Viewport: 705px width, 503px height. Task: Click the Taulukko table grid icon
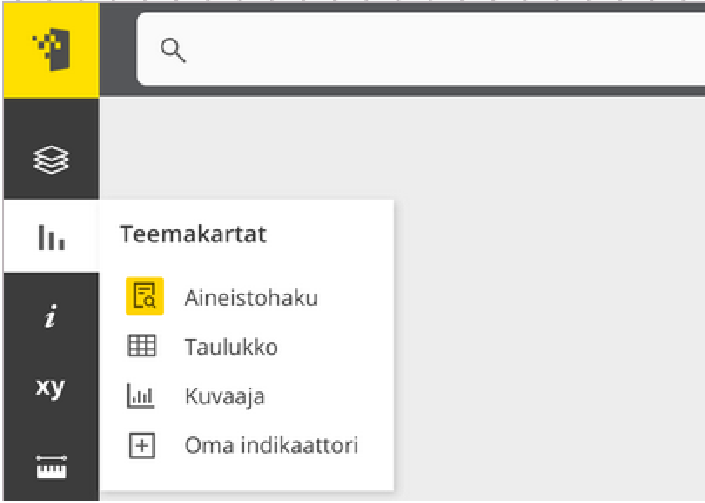coord(142,346)
